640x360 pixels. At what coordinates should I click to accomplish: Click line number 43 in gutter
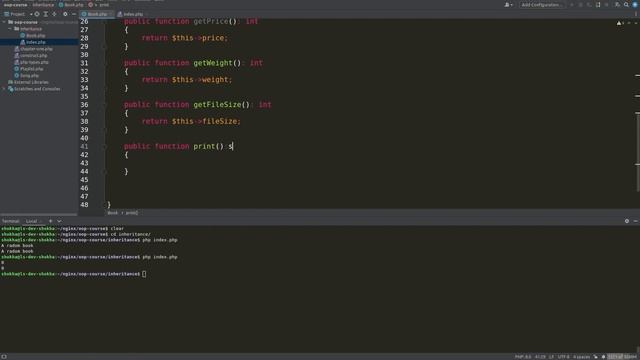(84, 163)
